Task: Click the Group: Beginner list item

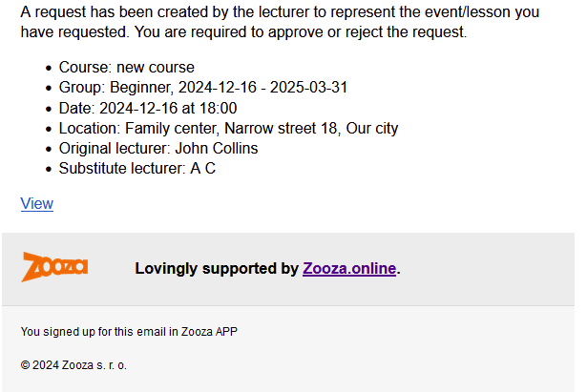Action: click(x=203, y=88)
